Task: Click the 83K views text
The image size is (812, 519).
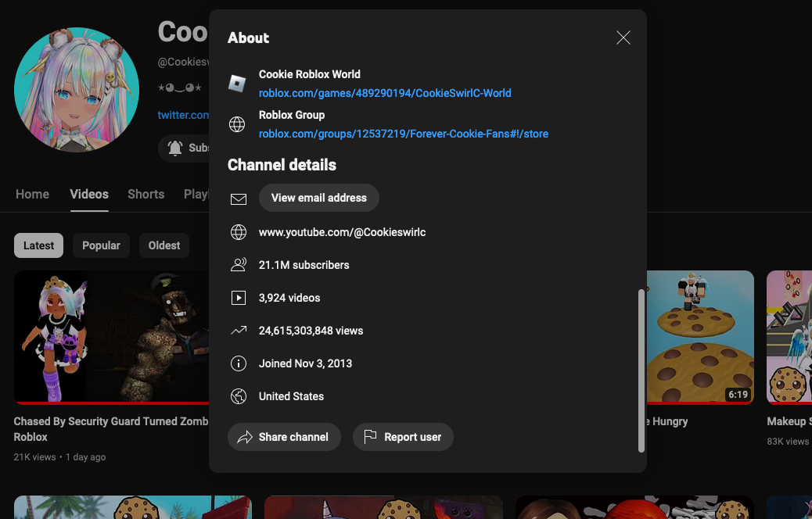Action: (788, 442)
